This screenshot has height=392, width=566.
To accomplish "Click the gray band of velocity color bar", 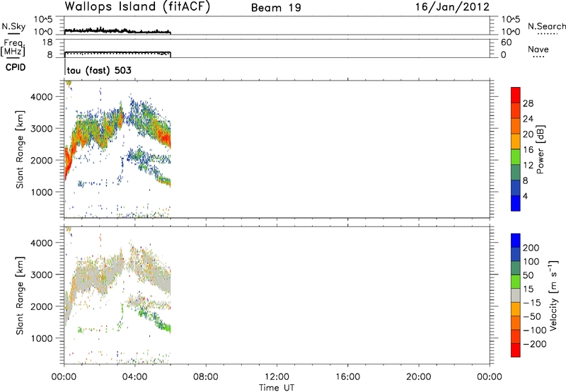I will 516,296.
